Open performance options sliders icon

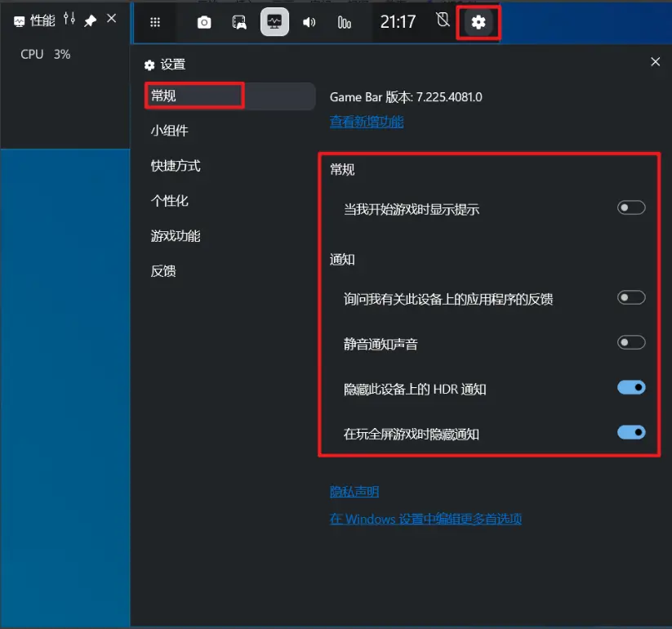[69, 19]
